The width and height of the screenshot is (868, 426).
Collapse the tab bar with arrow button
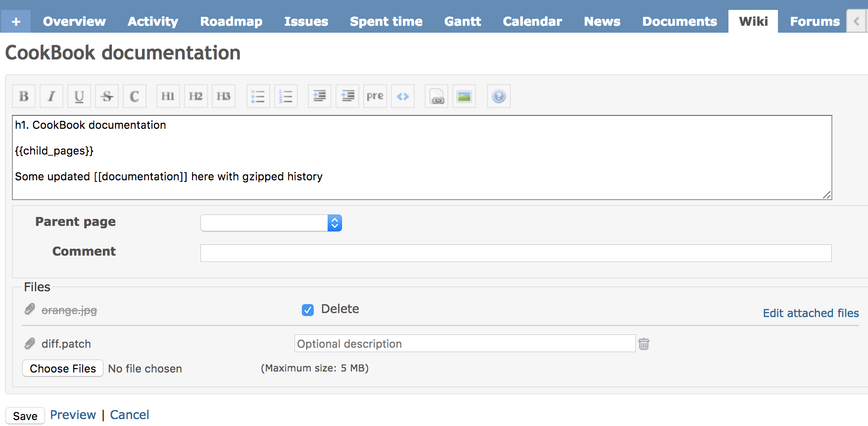[857, 21]
